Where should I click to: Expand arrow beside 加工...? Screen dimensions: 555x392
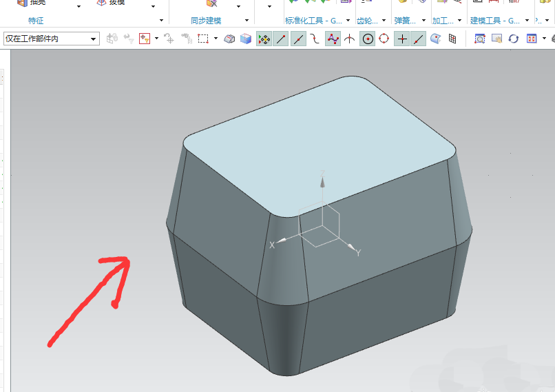459,21
